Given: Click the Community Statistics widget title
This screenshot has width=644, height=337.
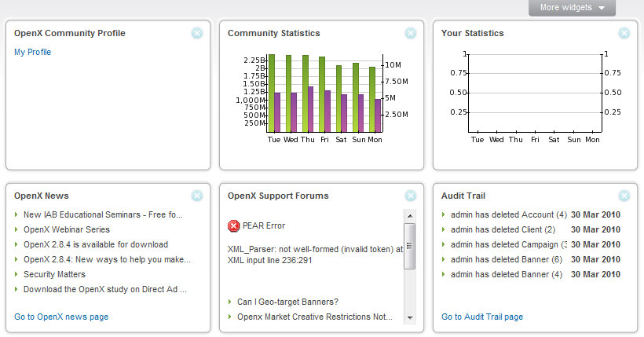Looking at the screenshot, I should pyautogui.click(x=274, y=33).
